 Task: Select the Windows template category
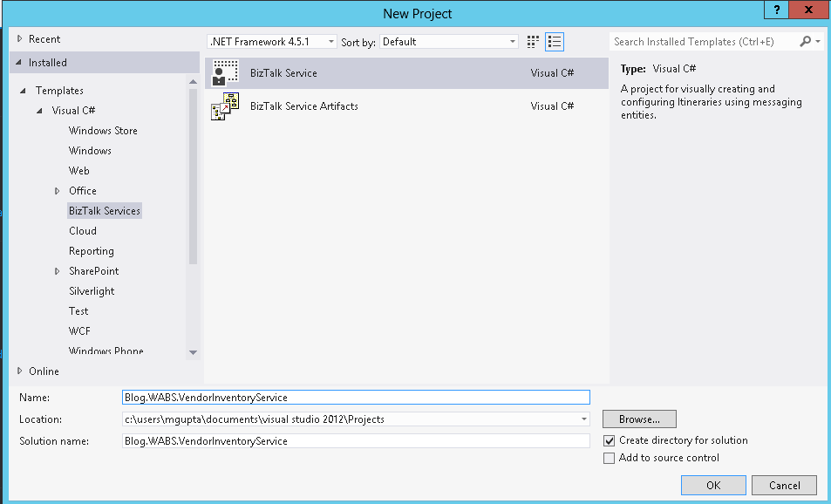90,151
